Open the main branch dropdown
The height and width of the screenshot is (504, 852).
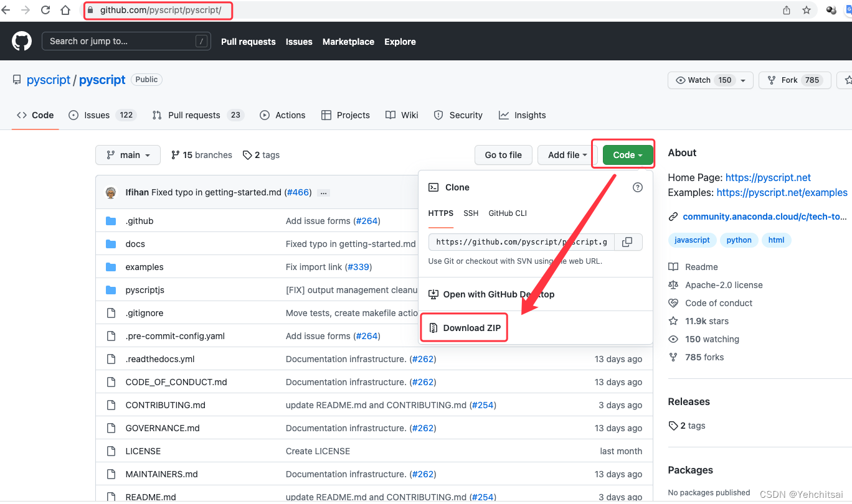point(128,155)
